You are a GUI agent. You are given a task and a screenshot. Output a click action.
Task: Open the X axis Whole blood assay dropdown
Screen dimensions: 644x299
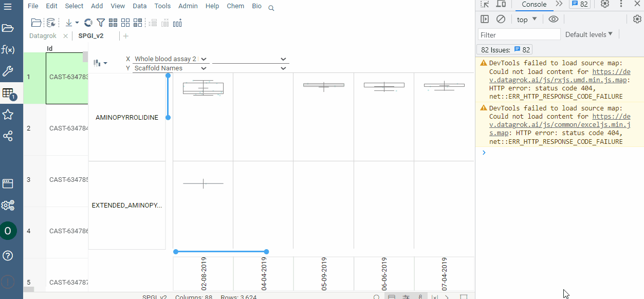(x=203, y=59)
